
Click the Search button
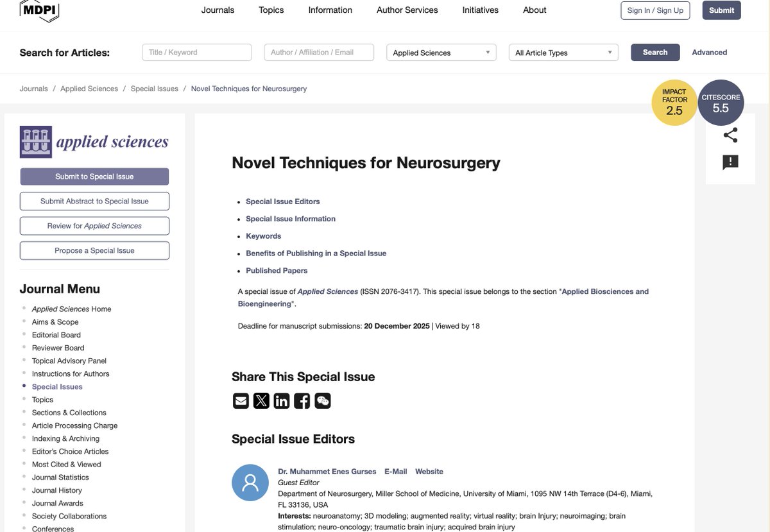pos(655,53)
